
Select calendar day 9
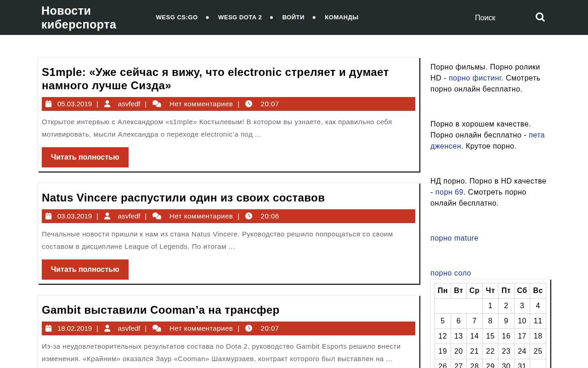(506, 321)
